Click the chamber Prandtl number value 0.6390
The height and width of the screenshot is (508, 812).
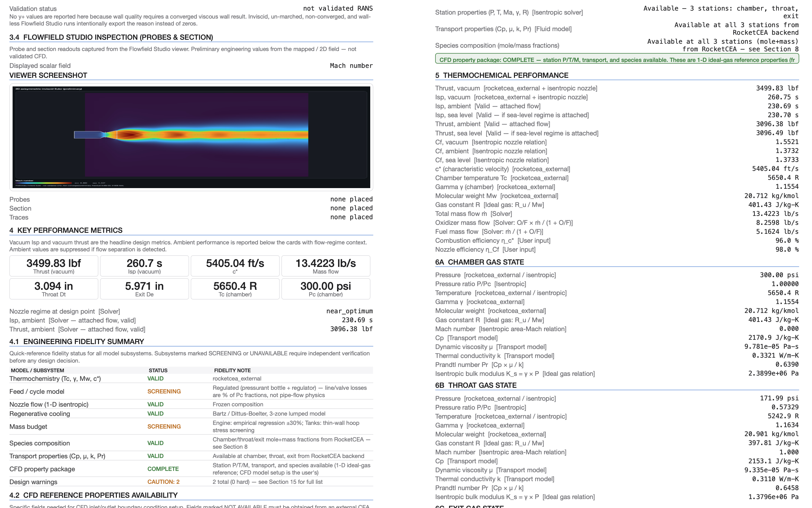point(787,365)
